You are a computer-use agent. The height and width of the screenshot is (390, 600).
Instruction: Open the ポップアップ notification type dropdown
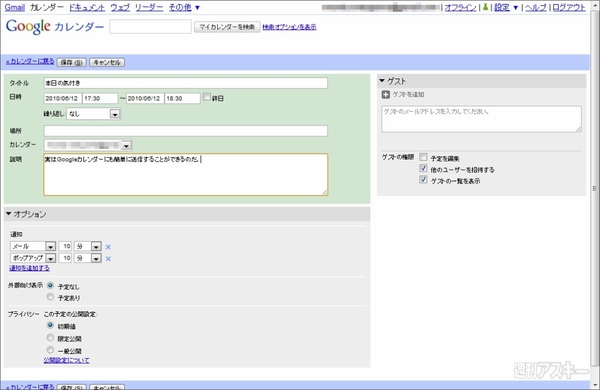pos(33,258)
